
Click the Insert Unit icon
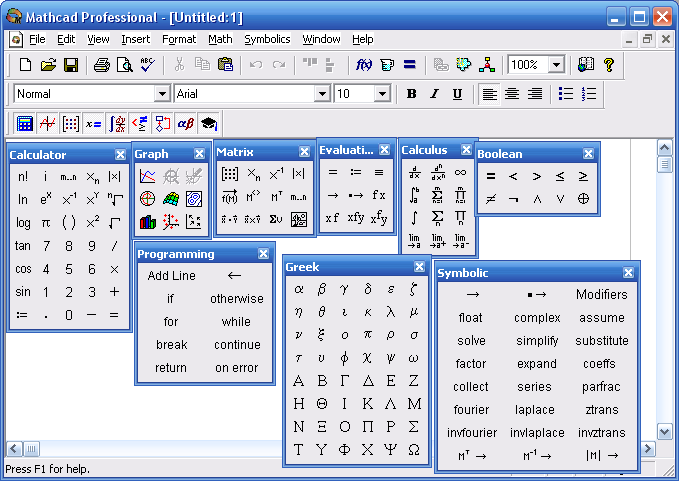387,65
